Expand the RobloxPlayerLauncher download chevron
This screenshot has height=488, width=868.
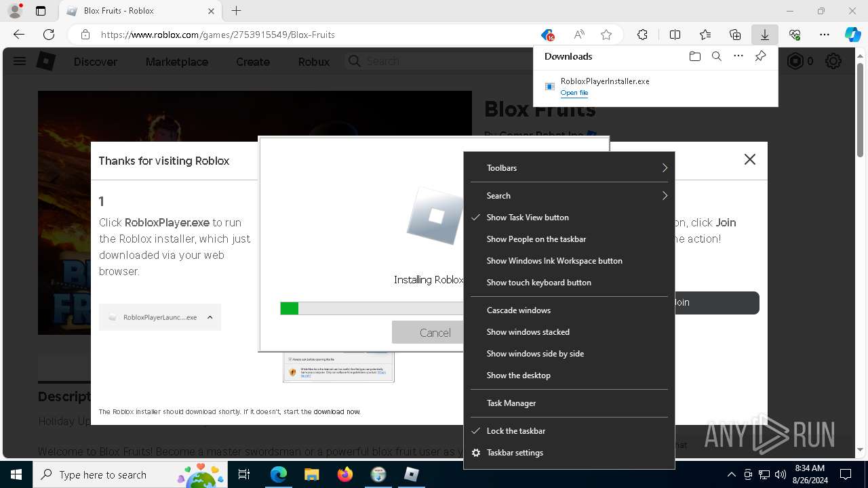(x=210, y=317)
